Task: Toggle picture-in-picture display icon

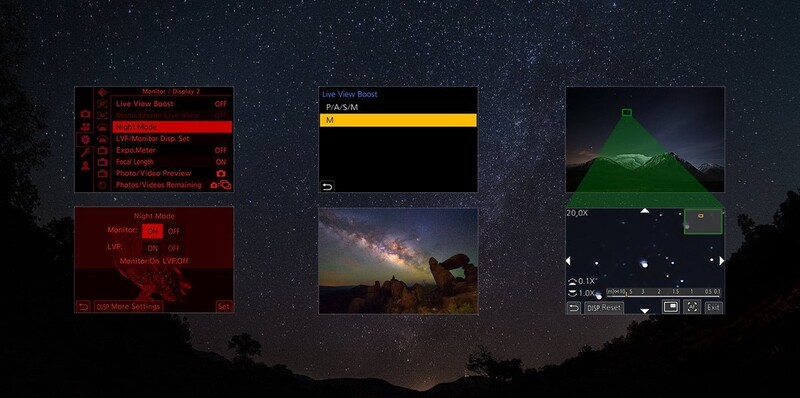Action: click(x=670, y=307)
